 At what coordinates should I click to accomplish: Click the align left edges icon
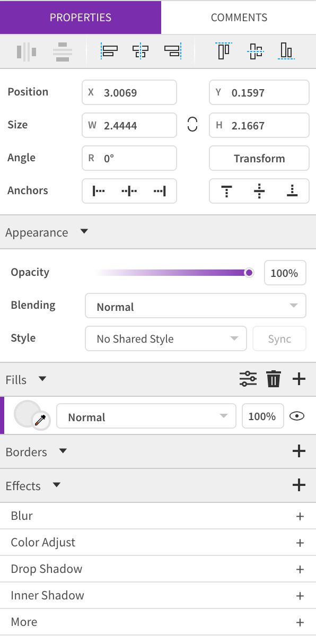[x=109, y=51]
